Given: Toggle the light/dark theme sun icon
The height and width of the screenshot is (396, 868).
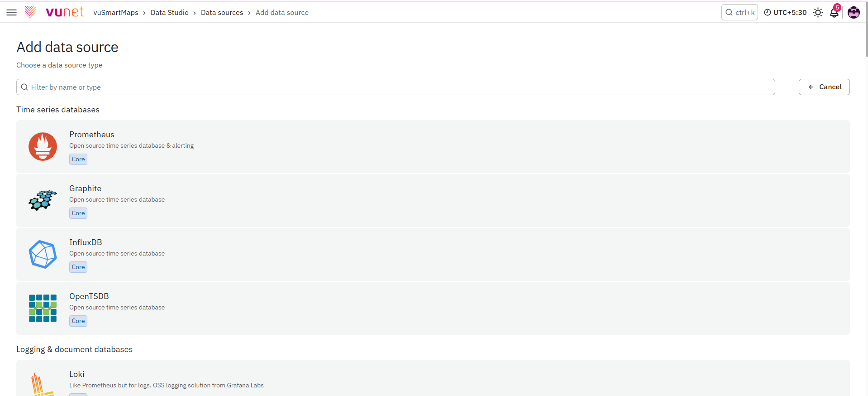Looking at the screenshot, I should click(818, 12).
